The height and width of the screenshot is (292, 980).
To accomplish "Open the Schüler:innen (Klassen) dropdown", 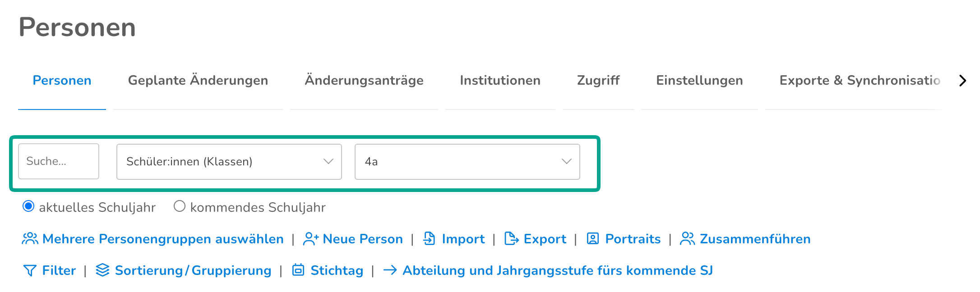I will (x=229, y=162).
